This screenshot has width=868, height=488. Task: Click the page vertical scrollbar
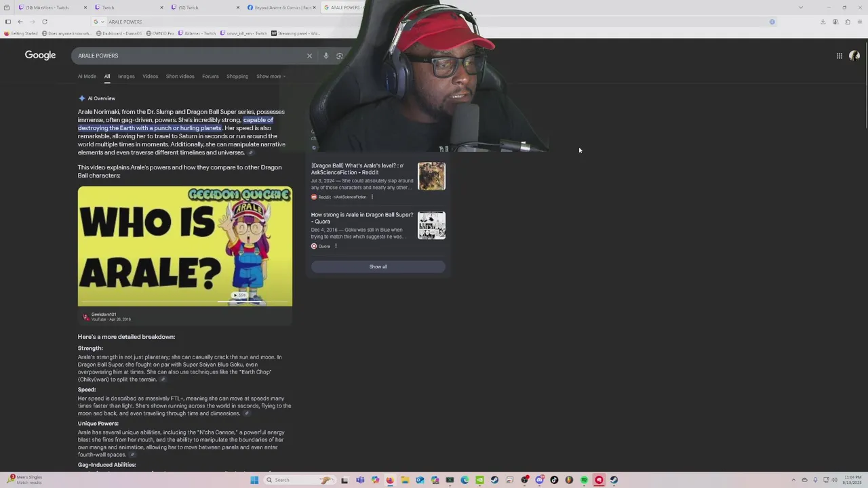[x=865, y=85]
